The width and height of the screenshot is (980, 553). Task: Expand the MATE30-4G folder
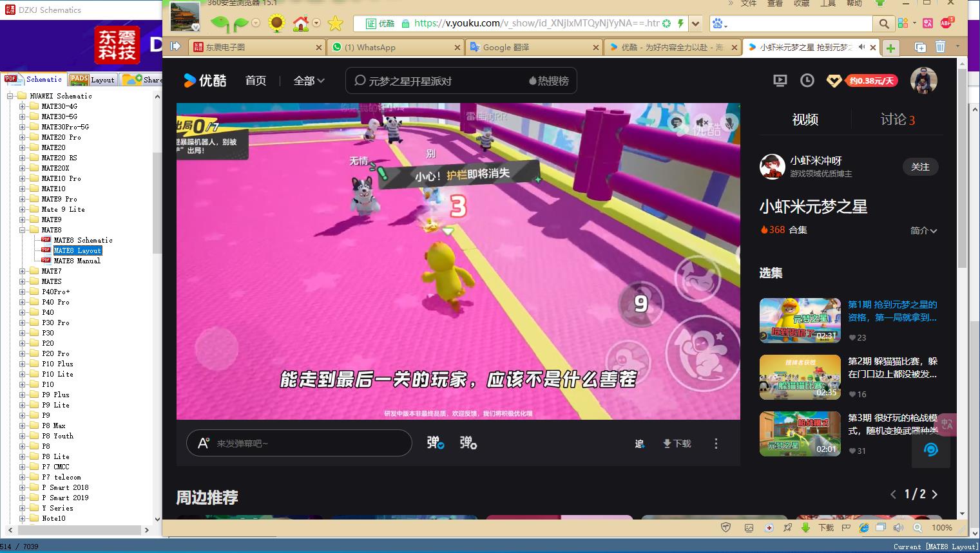tap(23, 106)
